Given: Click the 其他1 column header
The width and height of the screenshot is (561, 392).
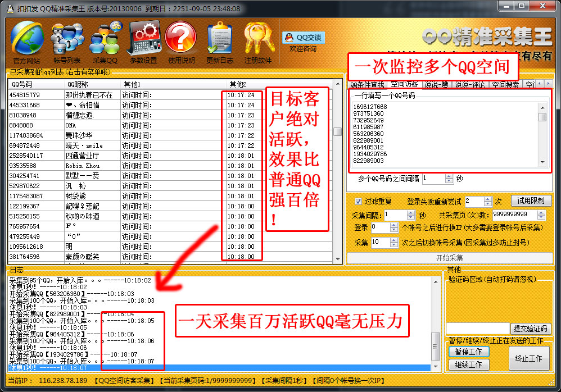Looking at the screenshot, I should pyautogui.click(x=174, y=84).
